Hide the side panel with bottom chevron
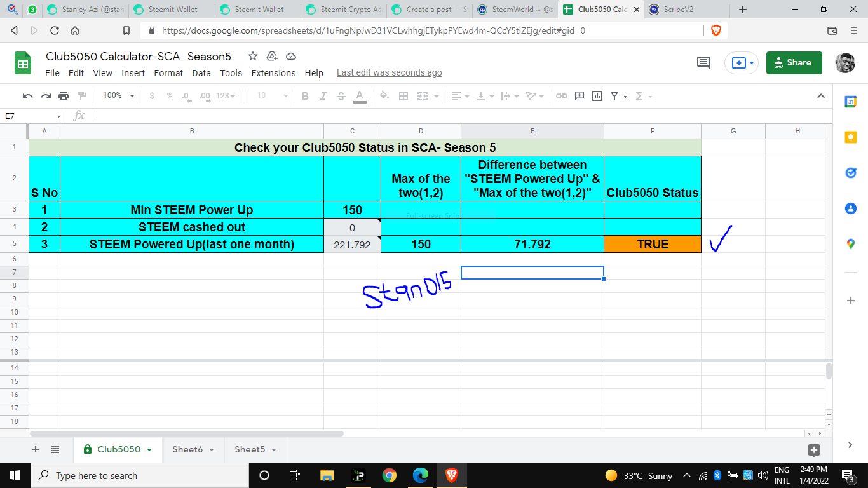The width and height of the screenshot is (868, 488). [851, 445]
